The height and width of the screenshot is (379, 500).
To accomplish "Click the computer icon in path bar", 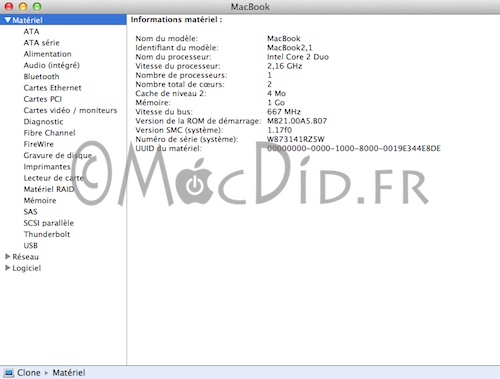I will pyautogui.click(x=8, y=373).
